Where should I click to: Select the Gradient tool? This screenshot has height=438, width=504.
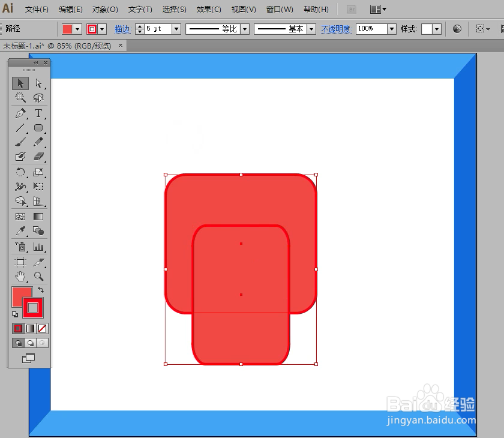tap(38, 217)
